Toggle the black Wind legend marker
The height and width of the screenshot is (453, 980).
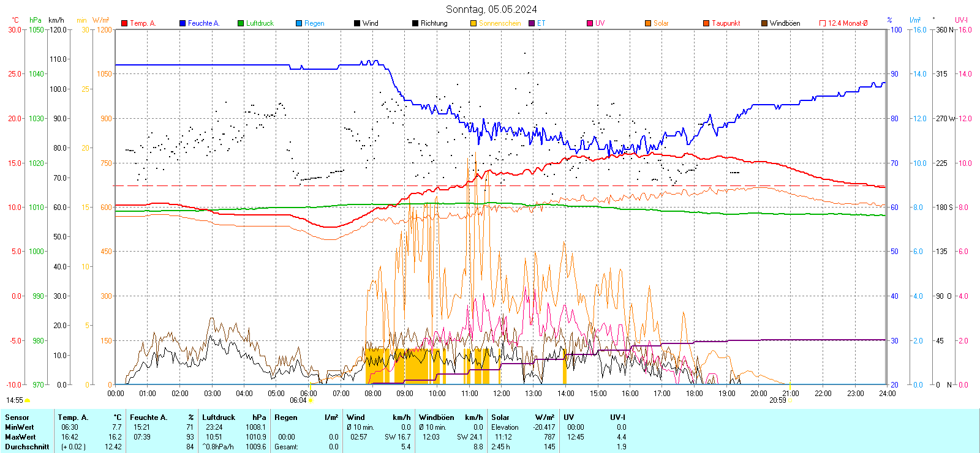pos(357,23)
